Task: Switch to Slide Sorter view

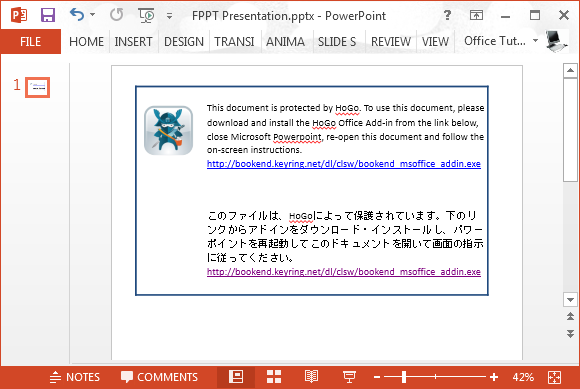Action: tap(274, 377)
